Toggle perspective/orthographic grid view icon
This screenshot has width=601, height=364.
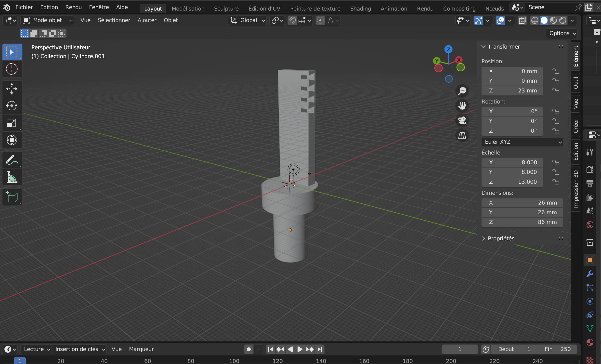coord(462,135)
